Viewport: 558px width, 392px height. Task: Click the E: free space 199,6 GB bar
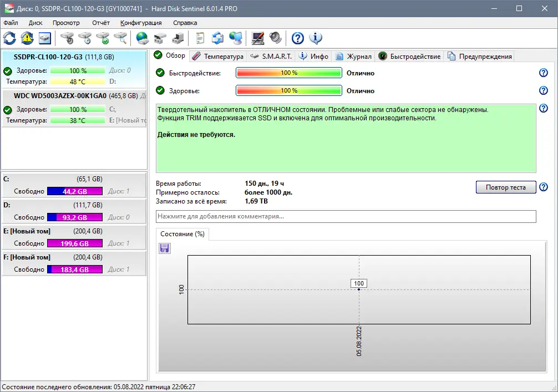(x=75, y=243)
